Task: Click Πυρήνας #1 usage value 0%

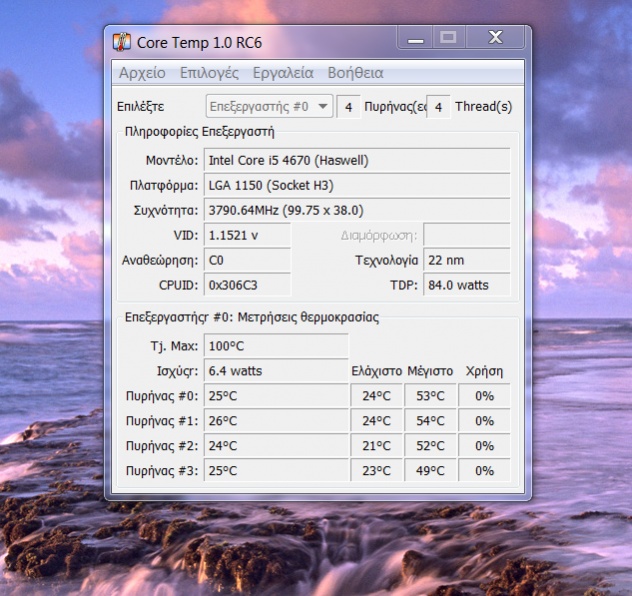Action: tap(484, 421)
